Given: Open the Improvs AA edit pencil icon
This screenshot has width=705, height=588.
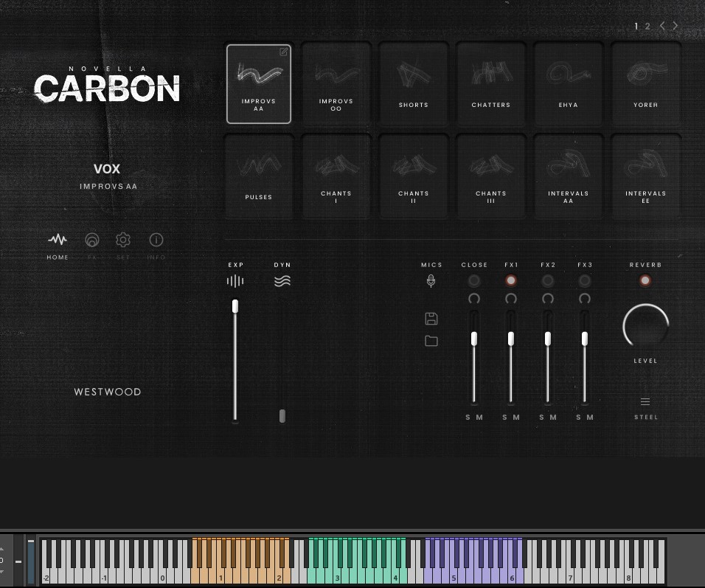Looking at the screenshot, I should tap(284, 52).
